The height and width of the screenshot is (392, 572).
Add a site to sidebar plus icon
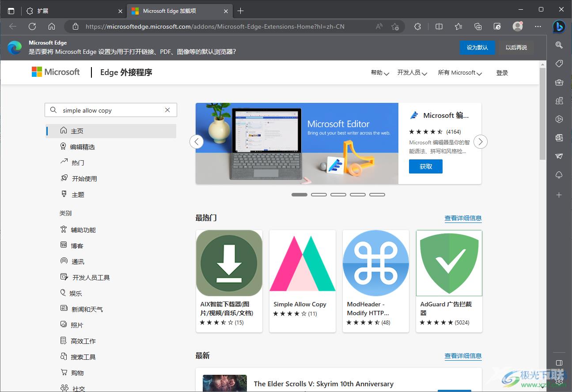click(559, 195)
